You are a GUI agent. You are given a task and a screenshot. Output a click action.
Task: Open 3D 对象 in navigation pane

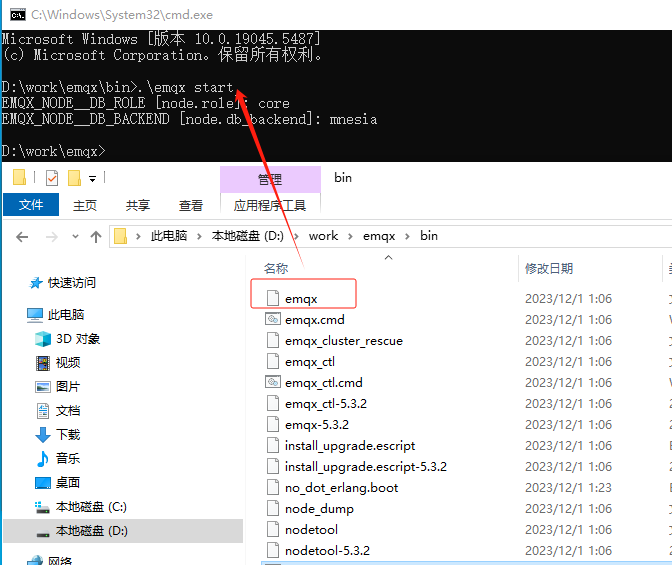pos(78,339)
